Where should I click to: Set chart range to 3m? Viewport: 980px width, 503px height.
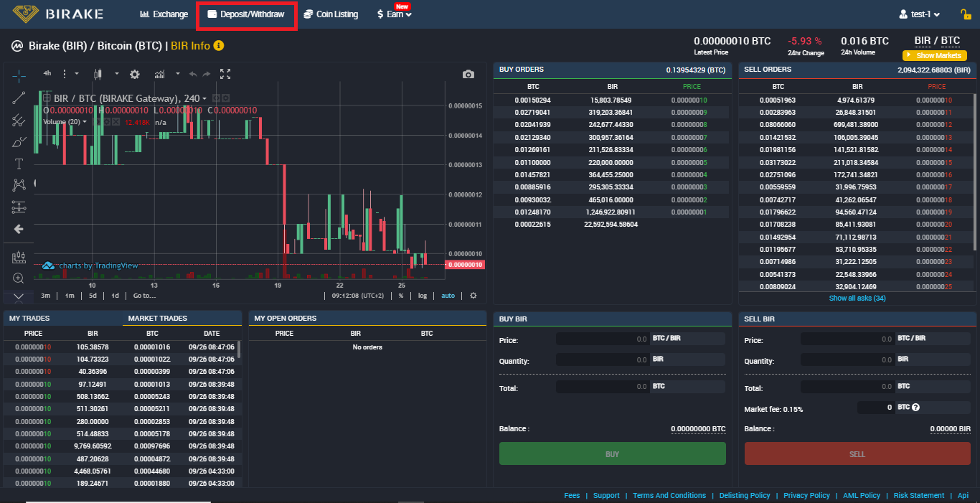[x=46, y=296]
